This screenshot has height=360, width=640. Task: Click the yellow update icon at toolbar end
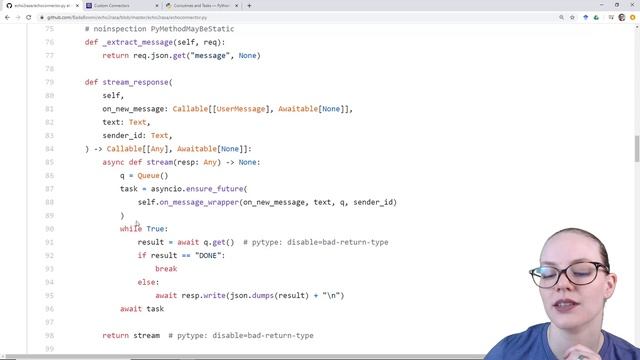[x=633, y=18]
